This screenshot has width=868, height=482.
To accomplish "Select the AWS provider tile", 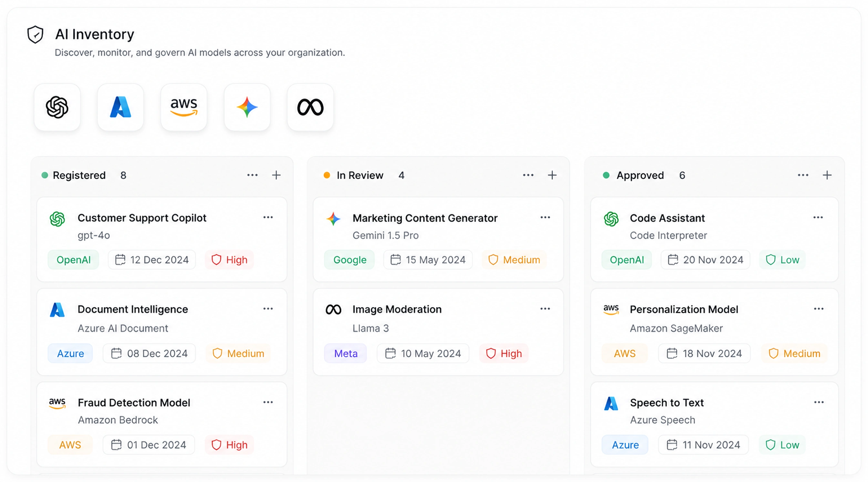I will click(184, 107).
